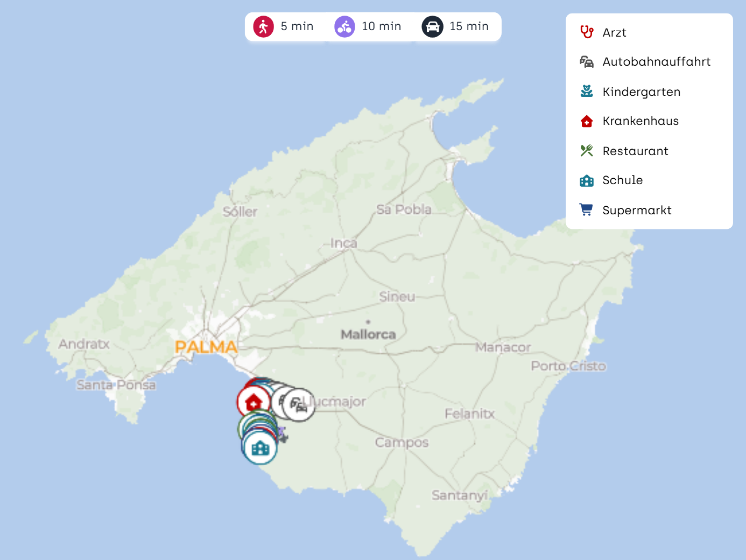The width and height of the screenshot is (746, 560).
Task: Open the teal school marker on map
Action: click(261, 448)
